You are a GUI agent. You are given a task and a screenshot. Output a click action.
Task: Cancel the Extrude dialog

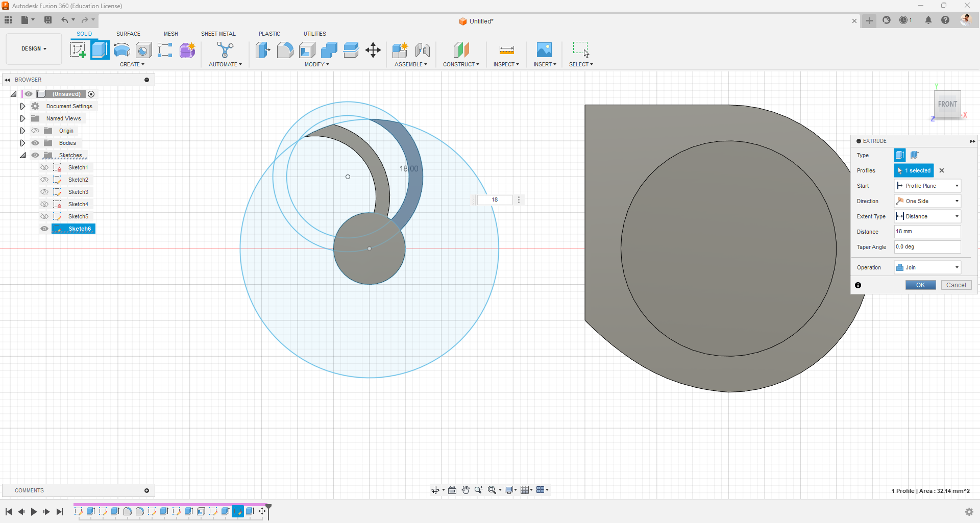point(955,285)
